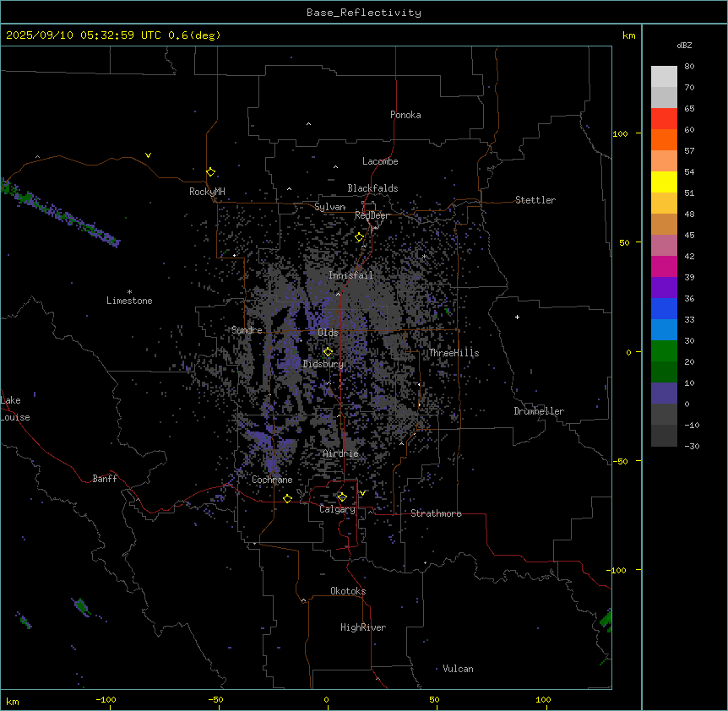Click the yellow diamond marker near RockyMH

coord(211,172)
